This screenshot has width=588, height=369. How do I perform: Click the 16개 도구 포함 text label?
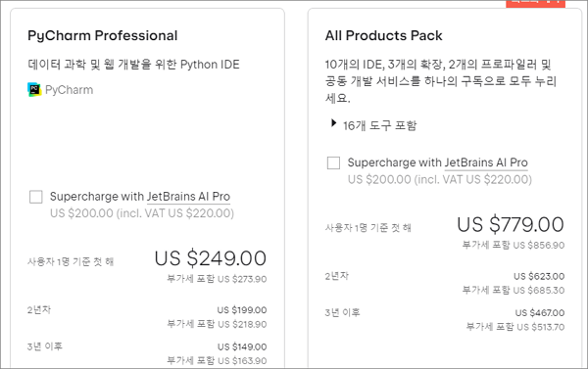coord(379,125)
